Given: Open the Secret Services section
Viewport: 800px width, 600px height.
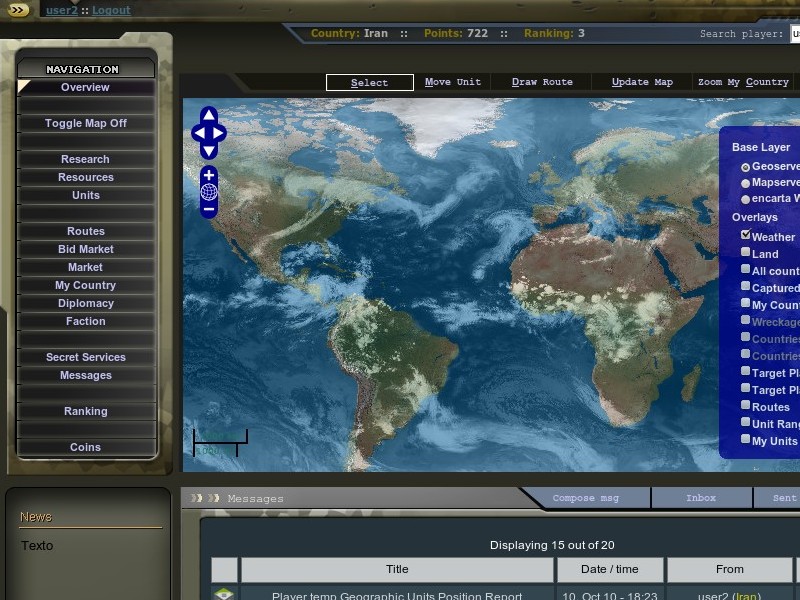Looking at the screenshot, I should pyautogui.click(x=85, y=357).
